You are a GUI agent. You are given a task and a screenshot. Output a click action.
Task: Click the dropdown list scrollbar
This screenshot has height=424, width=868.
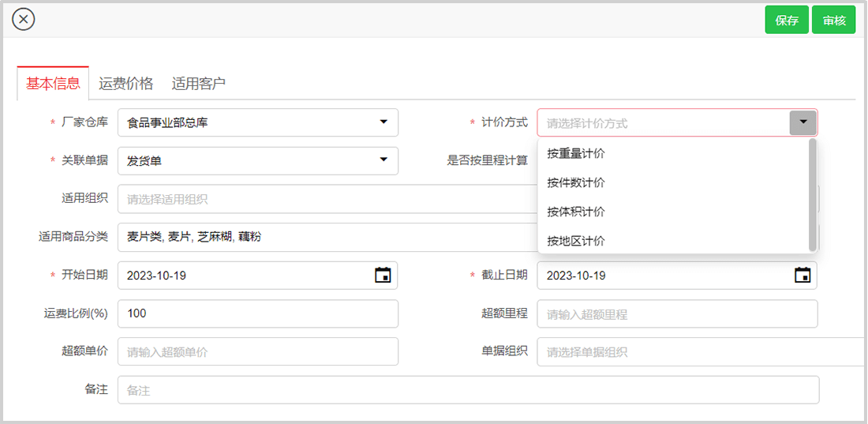coord(813,195)
